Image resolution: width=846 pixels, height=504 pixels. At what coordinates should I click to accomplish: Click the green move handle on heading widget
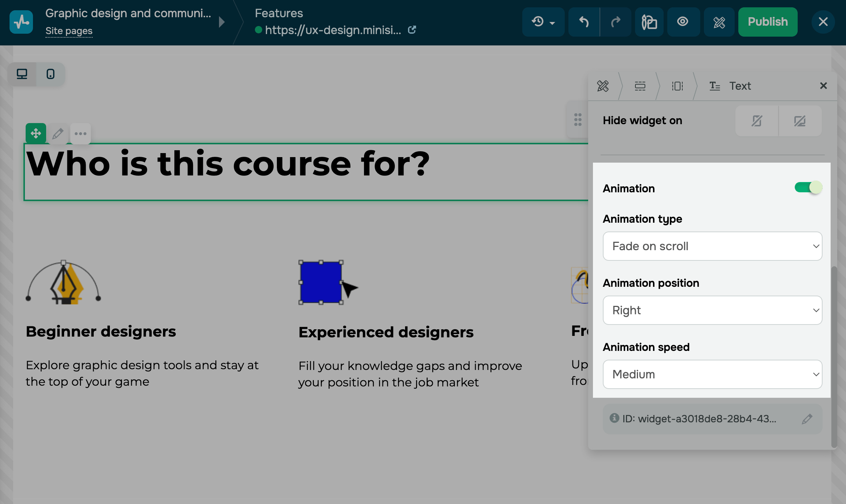click(x=36, y=133)
